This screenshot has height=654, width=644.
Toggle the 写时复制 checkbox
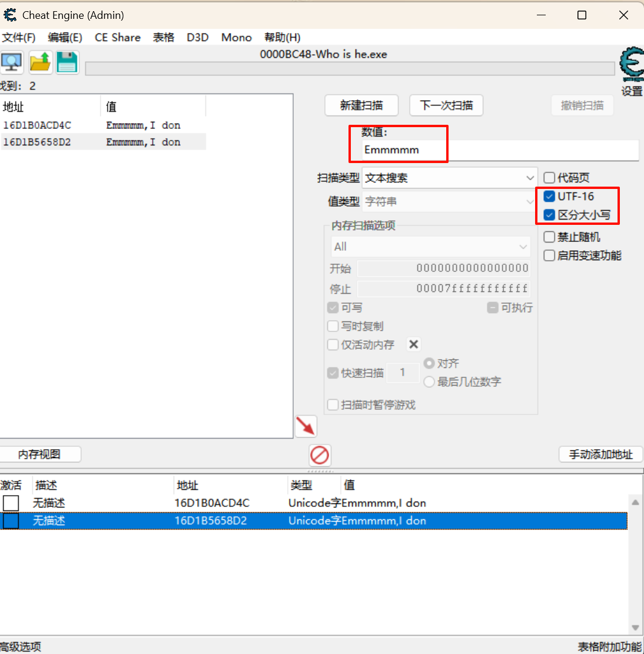333,326
